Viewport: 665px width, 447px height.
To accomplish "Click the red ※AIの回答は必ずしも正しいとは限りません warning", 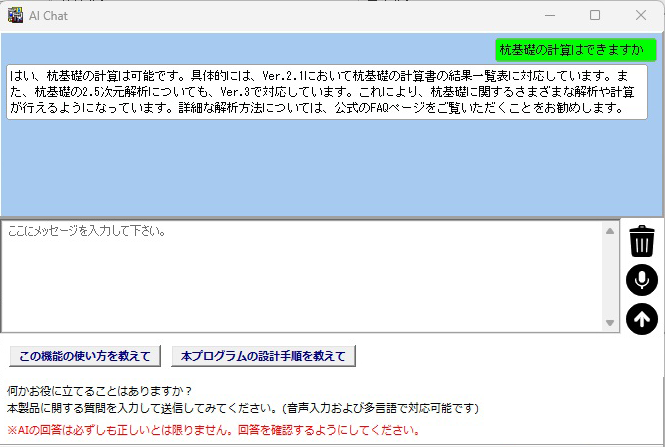I will 214,430.
